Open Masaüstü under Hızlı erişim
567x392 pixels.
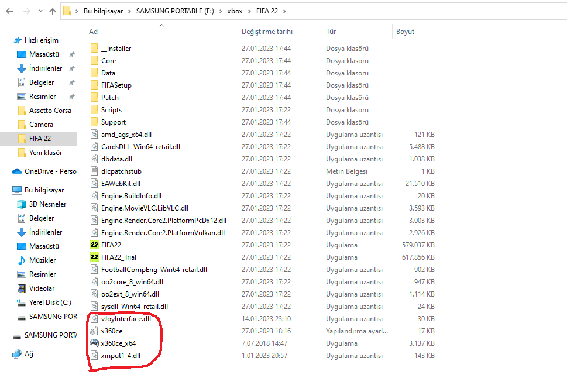[x=44, y=54]
